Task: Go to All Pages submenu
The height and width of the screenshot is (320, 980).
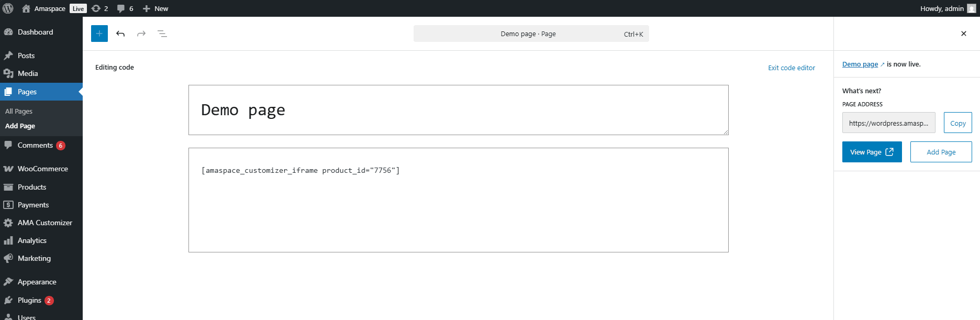Action: pyautogui.click(x=19, y=111)
